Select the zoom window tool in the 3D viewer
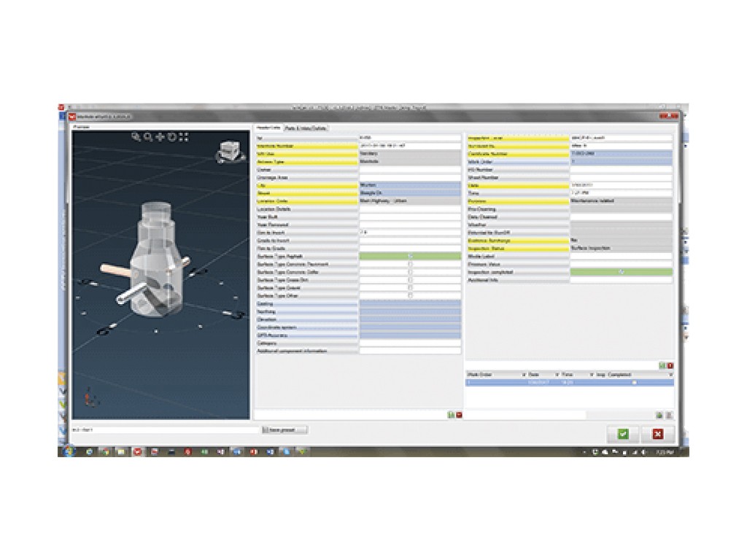The image size is (747, 560). [136, 137]
